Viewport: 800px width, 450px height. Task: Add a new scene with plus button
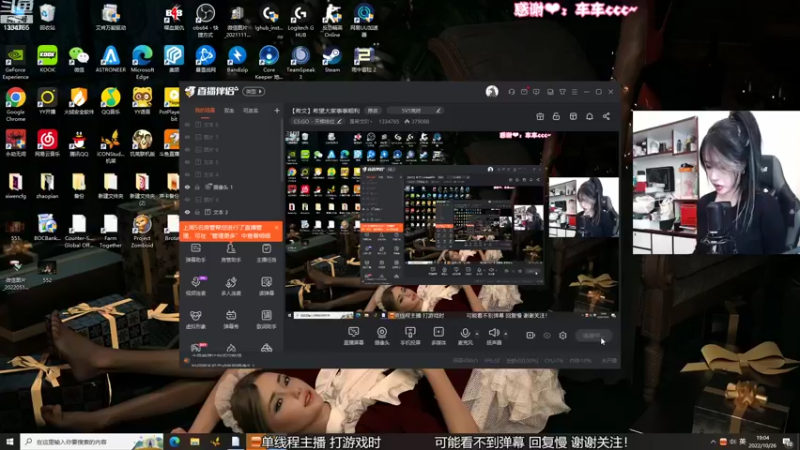277,111
